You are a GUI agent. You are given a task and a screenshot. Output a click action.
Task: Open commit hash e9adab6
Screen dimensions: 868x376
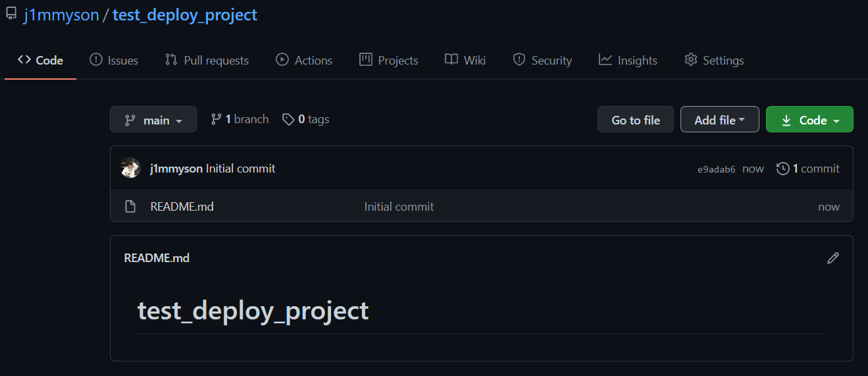(x=717, y=169)
